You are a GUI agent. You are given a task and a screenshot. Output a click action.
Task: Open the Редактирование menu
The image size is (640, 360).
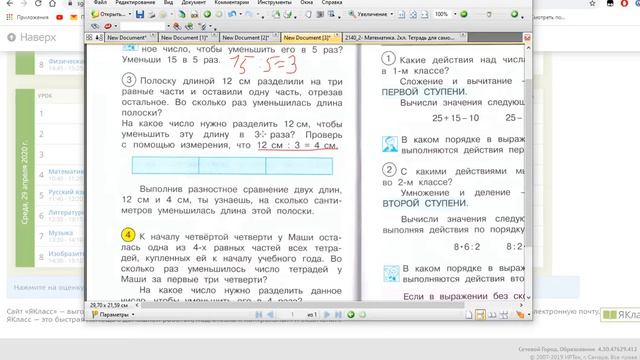pos(135,2)
